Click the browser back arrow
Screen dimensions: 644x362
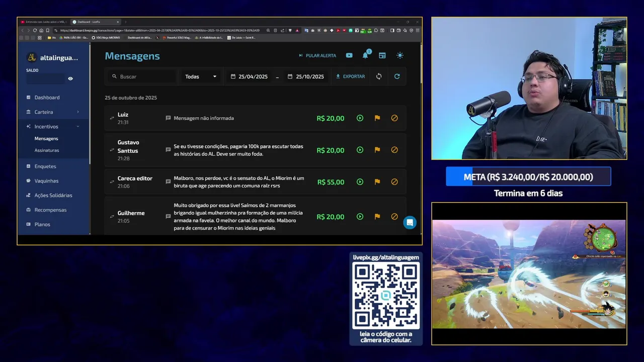tap(22, 30)
